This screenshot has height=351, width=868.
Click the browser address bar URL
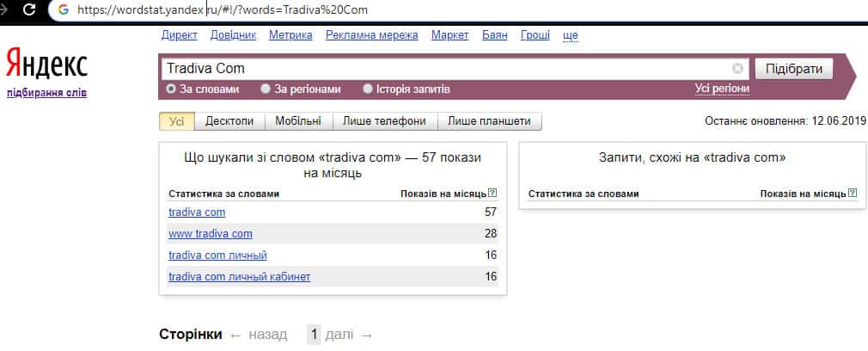pos(222,10)
